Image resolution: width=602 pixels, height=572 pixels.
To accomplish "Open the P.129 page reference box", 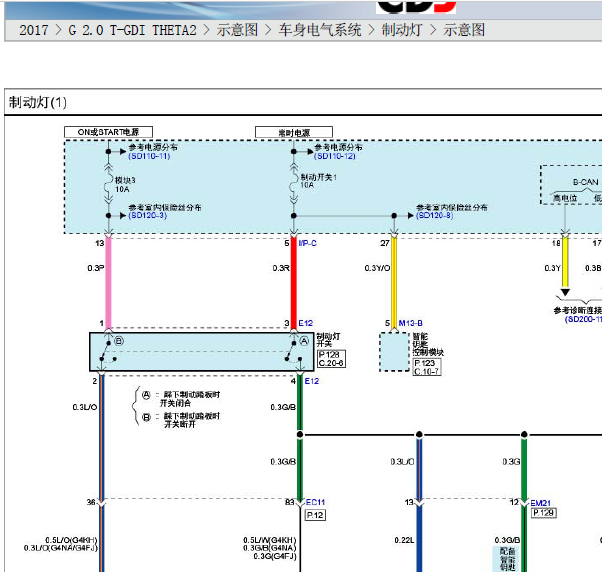I will pyautogui.click(x=544, y=512).
